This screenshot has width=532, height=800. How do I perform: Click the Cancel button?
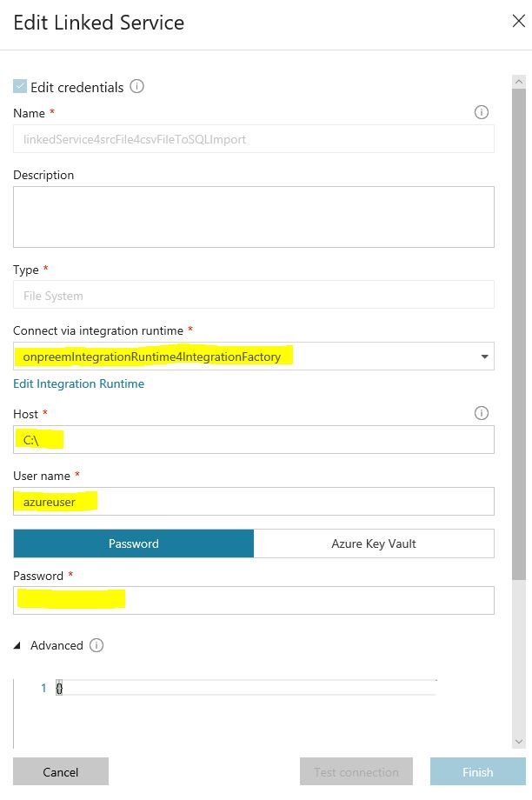tap(61, 771)
